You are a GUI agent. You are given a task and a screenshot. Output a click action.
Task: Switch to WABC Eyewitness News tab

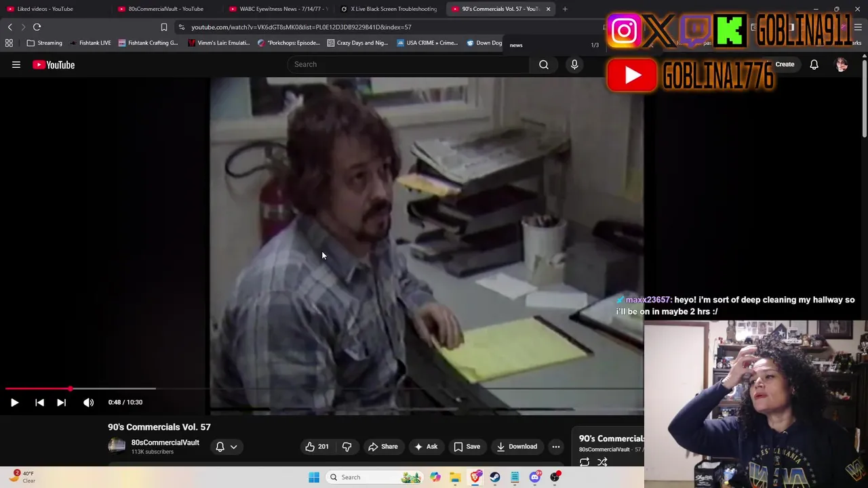click(278, 9)
